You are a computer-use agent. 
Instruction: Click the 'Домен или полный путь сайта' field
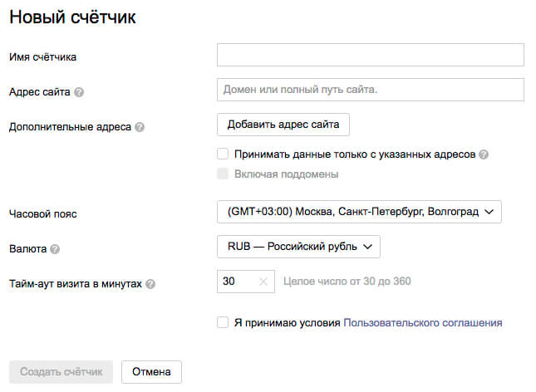coord(370,89)
